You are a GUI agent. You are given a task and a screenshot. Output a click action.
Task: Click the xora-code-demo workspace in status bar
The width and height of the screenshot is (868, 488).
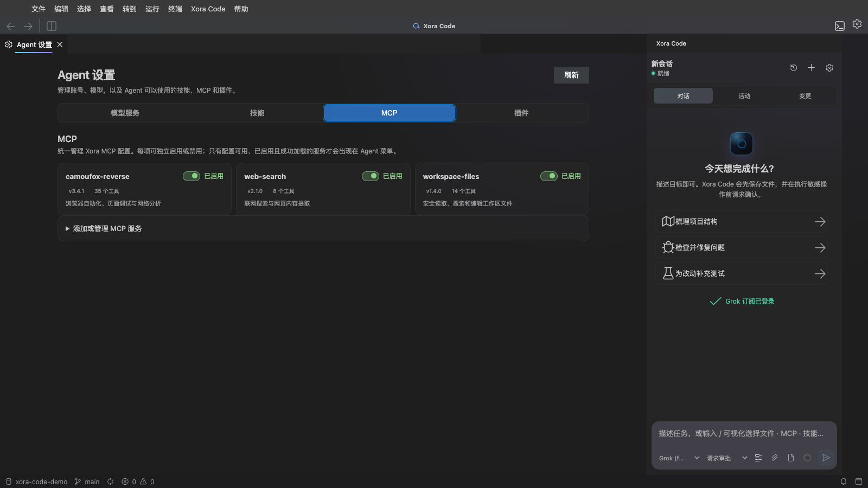click(x=36, y=481)
